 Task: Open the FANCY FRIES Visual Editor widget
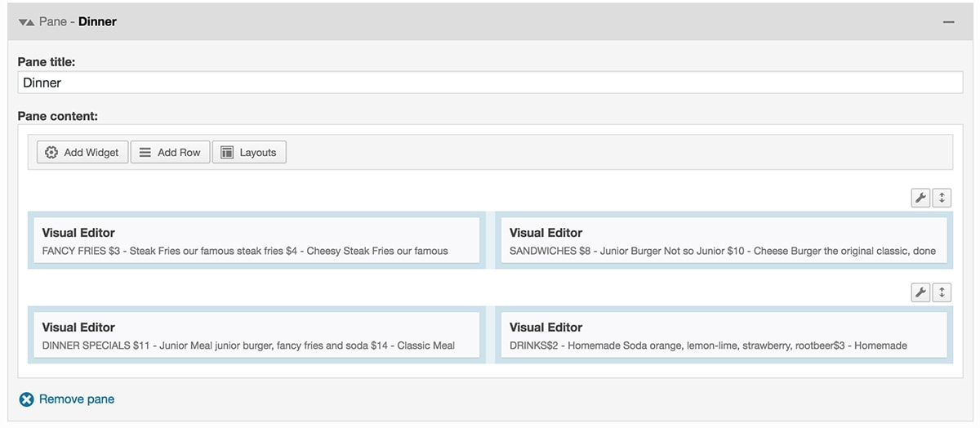coord(256,240)
